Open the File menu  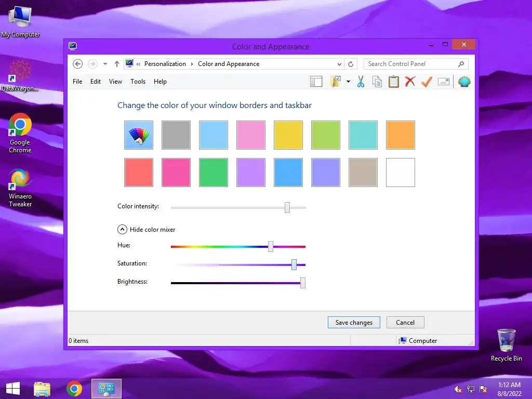77,82
